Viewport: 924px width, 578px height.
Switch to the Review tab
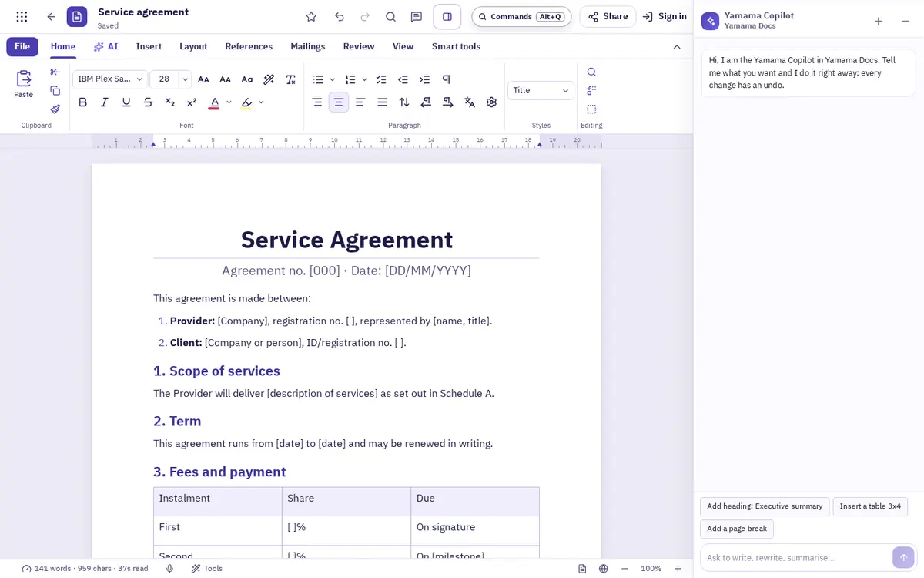359,46
